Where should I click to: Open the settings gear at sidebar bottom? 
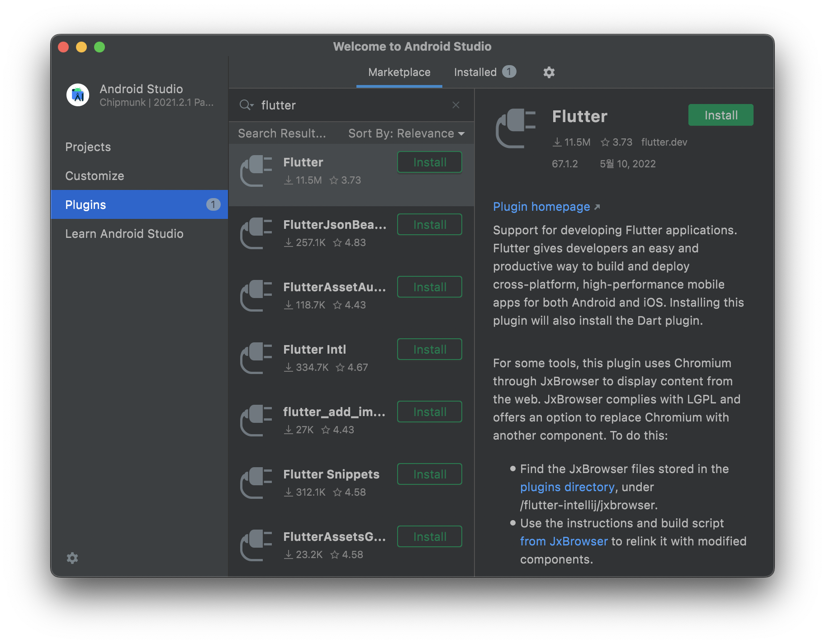point(72,558)
